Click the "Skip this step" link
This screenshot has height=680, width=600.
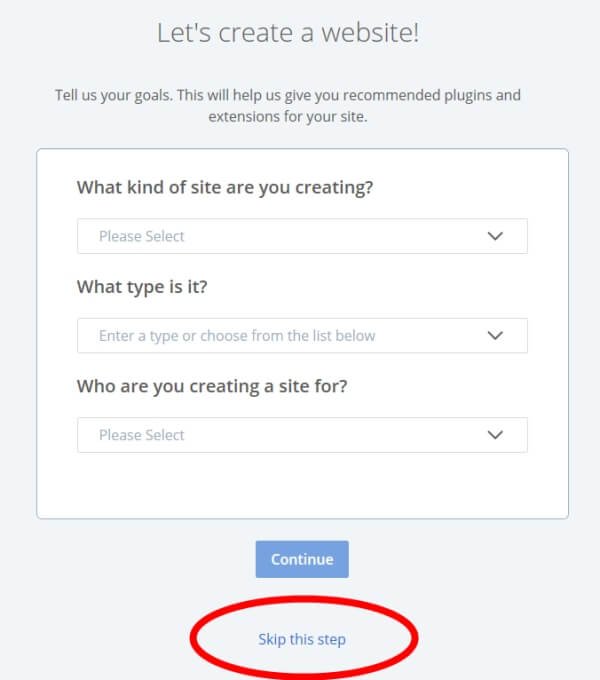pos(302,639)
